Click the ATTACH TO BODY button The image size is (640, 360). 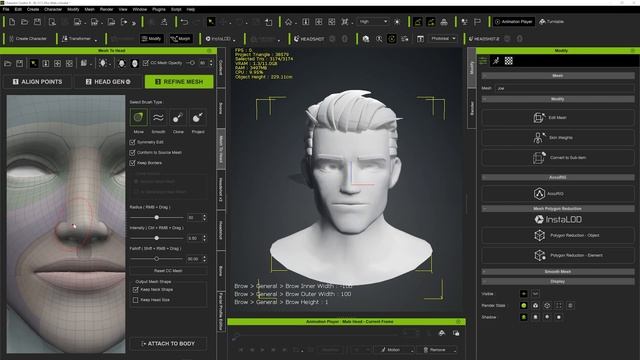(168, 344)
